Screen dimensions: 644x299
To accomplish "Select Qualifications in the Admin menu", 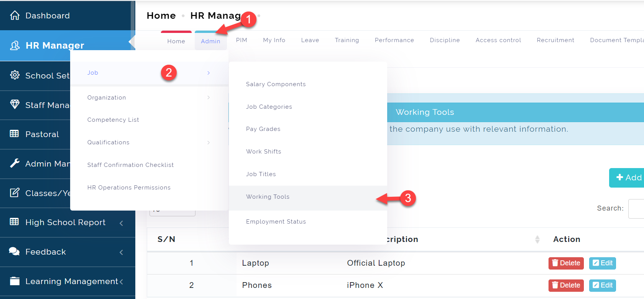I will (x=149, y=142).
